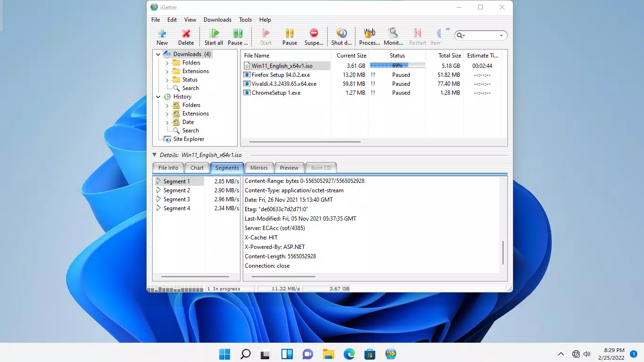Switch to the Preview tab
The height and width of the screenshot is (362, 644).
(289, 168)
